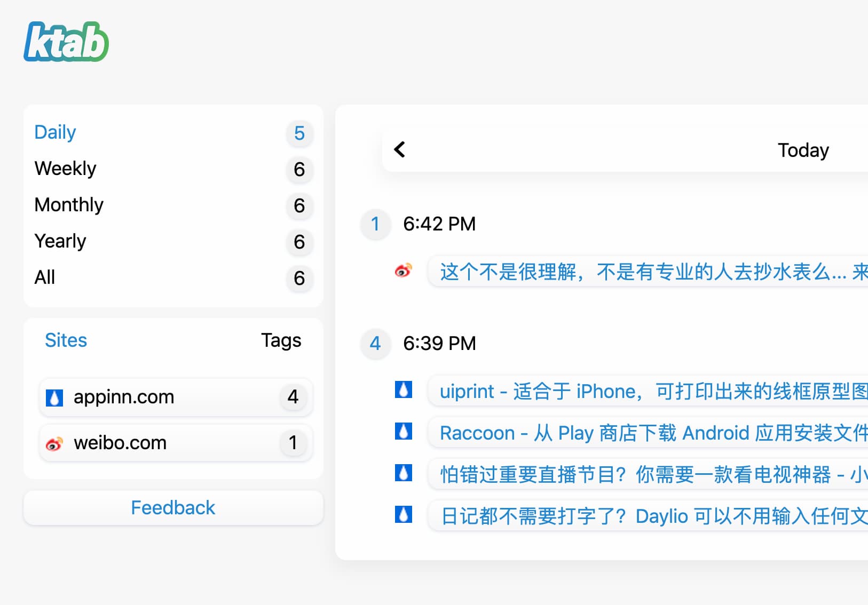
Task: Switch to the Sites tab
Action: tap(66, 340)
